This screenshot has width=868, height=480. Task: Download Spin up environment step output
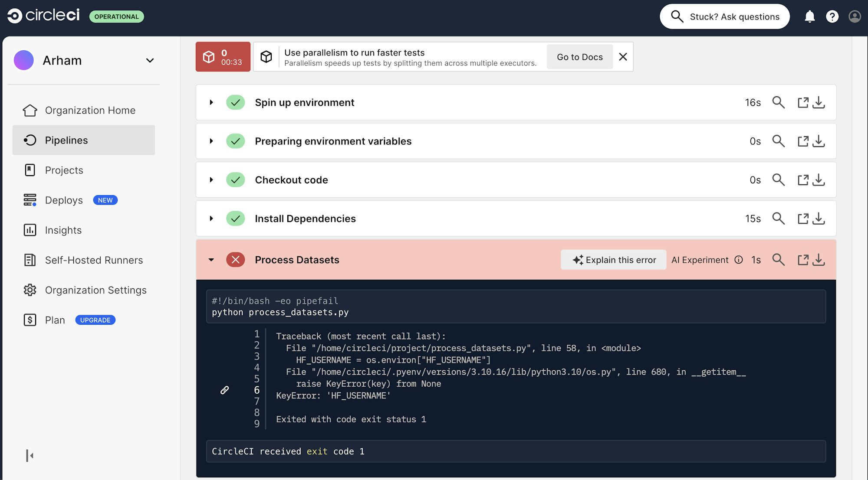click(x=819, y=102)
